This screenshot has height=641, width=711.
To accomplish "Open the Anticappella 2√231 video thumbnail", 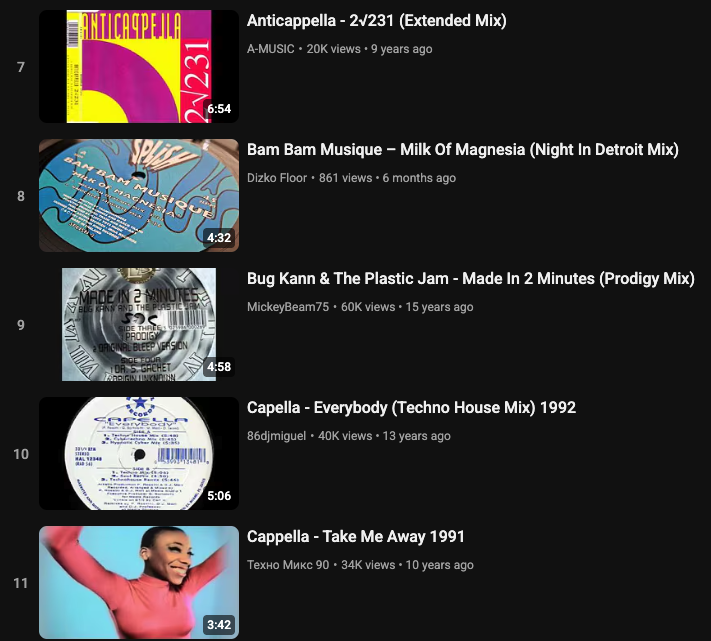I will 139,66.
